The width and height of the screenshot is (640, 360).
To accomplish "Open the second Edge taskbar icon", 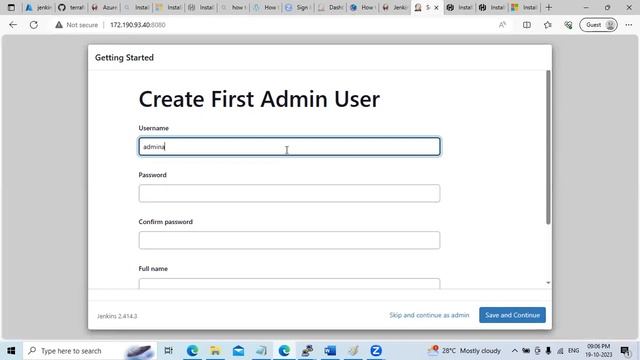I will tap(284, 351).
